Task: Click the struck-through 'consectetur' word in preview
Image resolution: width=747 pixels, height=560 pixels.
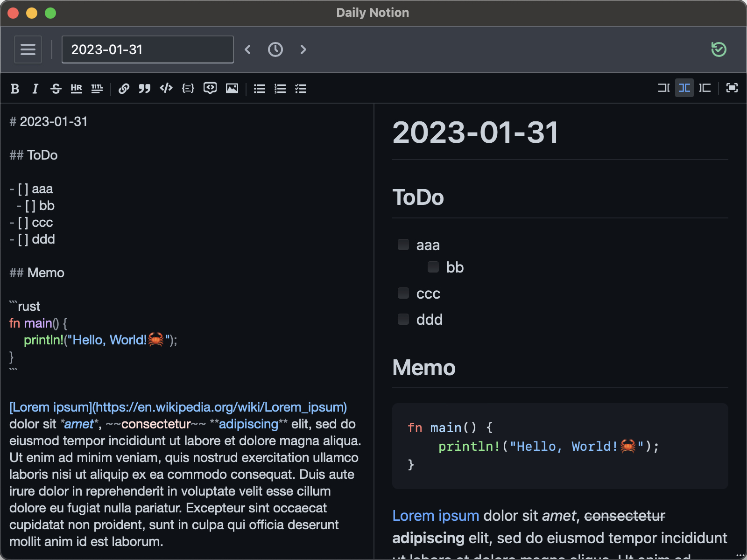Action: [x=625, y=516]
